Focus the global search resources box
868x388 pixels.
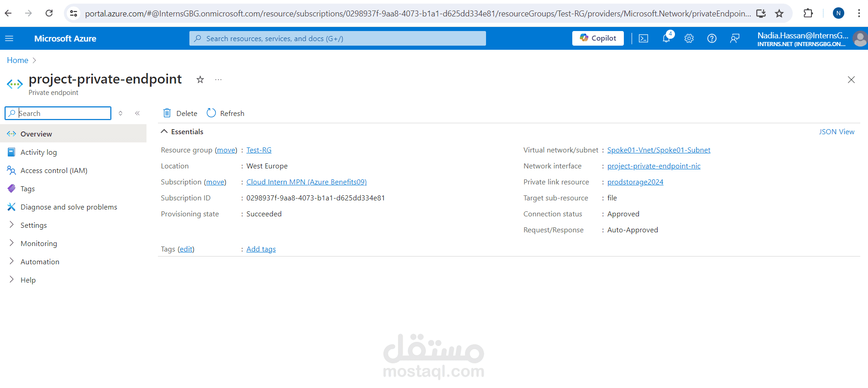click(x=338, y=38)
